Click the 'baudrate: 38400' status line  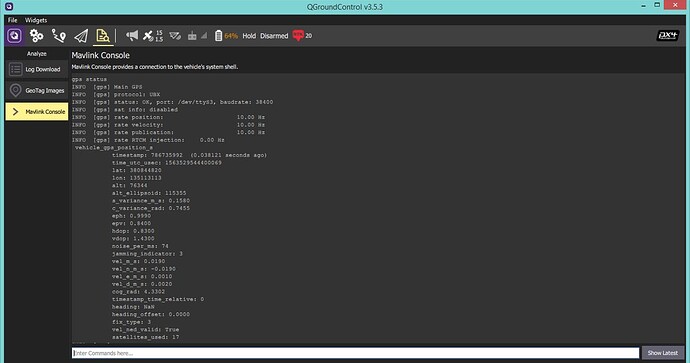[172, 102]
